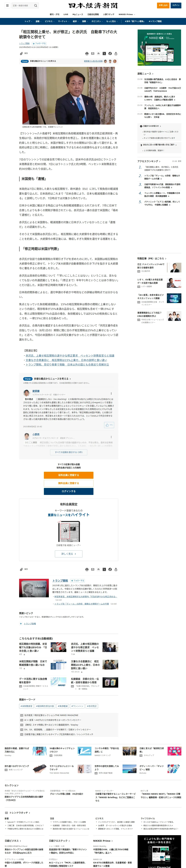Click the bottom paperclip 保存 icon

pyautogui.click(x=21, y=569)
